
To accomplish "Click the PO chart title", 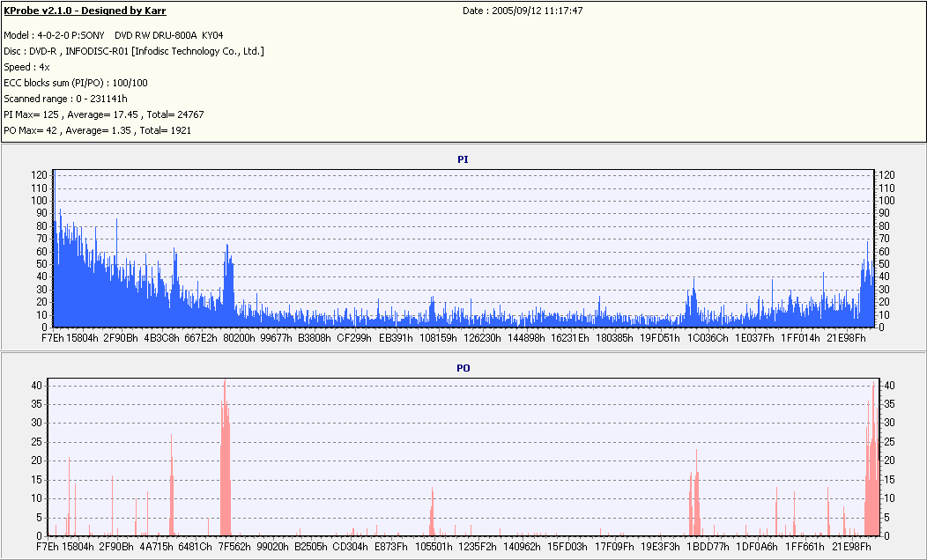I will [x=463, y=368].
